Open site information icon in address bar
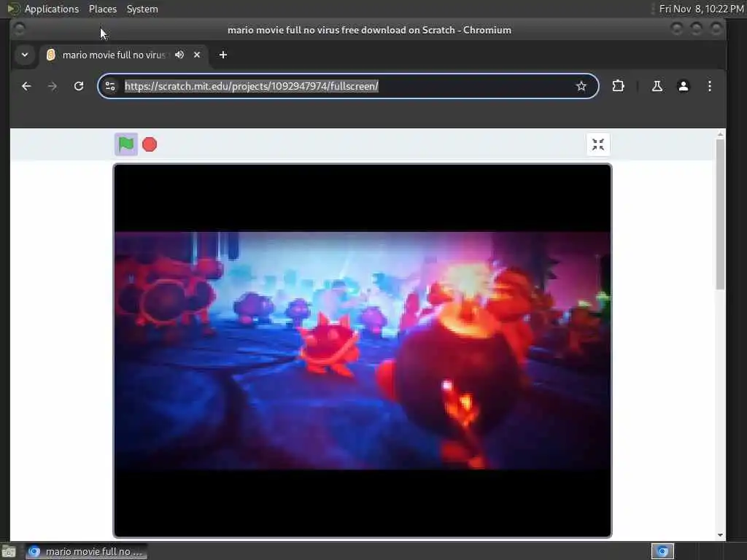This screenshot has height=560, width=747. pos(110,86)
